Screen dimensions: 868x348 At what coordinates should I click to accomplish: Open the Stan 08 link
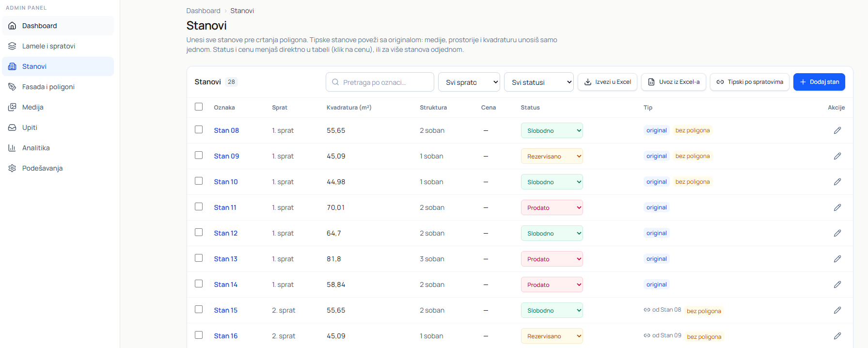(x=226, y=130)
